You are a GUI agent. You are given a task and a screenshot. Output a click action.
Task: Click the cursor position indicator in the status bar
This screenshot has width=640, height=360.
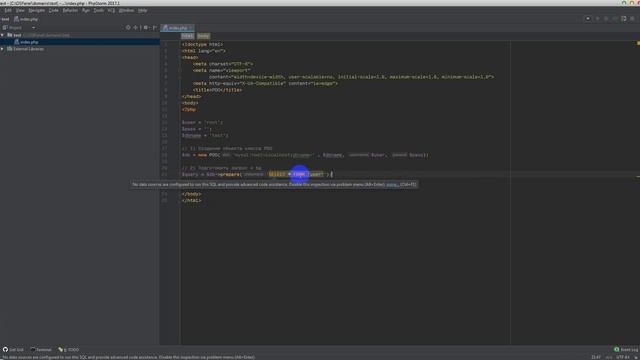[x=596, y=357]
